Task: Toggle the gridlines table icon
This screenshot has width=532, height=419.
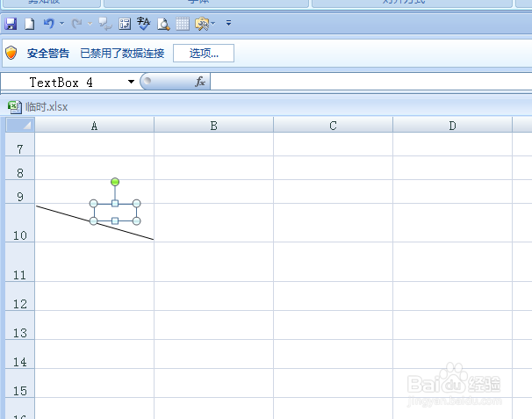Action: pyautogui.click(x=183, y=24)
